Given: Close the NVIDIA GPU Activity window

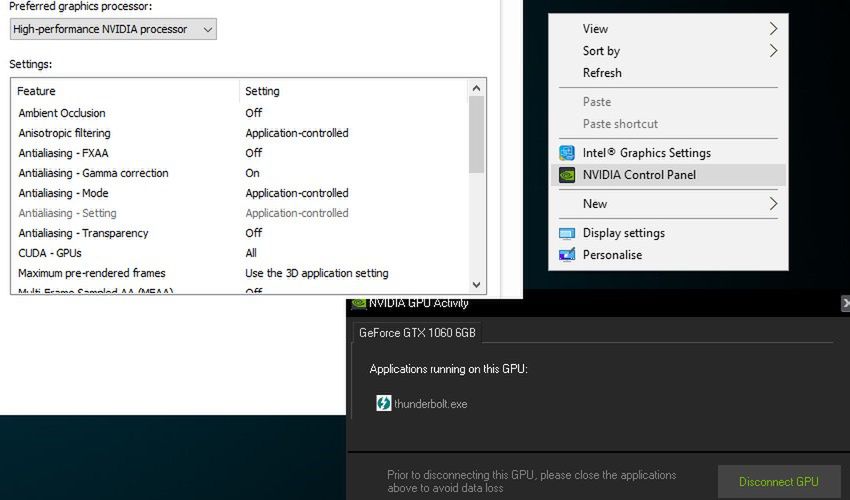Looking at the screenshot, I should coord(845,304).
